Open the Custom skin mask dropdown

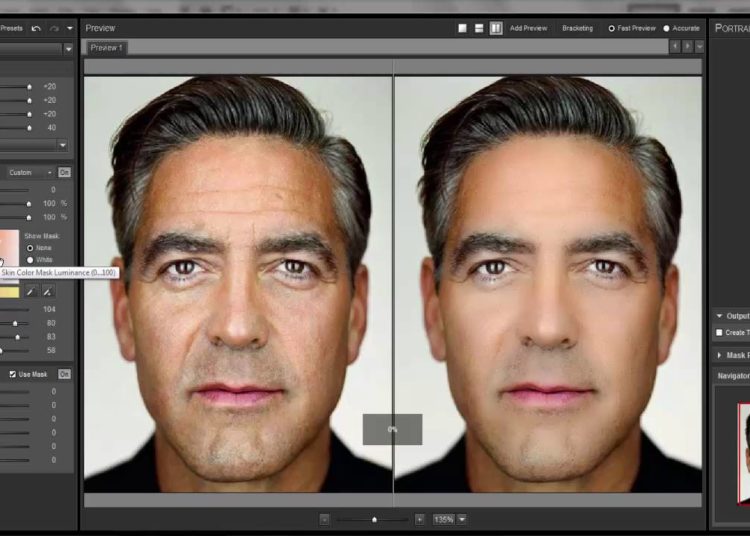28,172
